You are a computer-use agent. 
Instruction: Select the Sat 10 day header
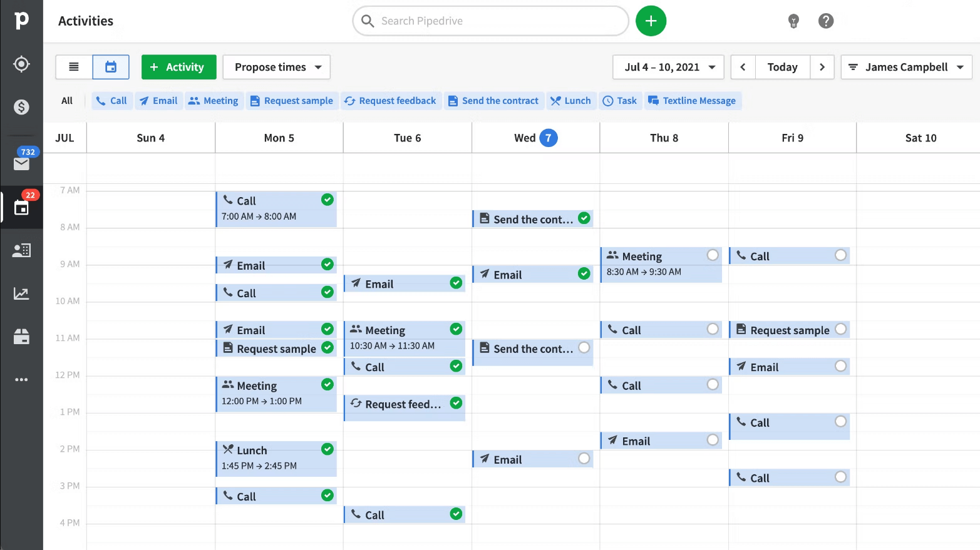(921, 138)
